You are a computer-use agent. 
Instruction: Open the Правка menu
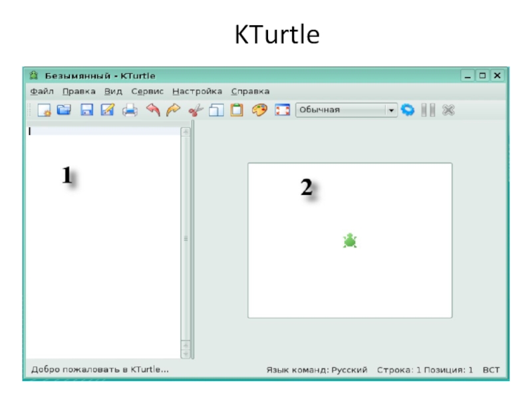pyautogui.click(x=79, y=91)
